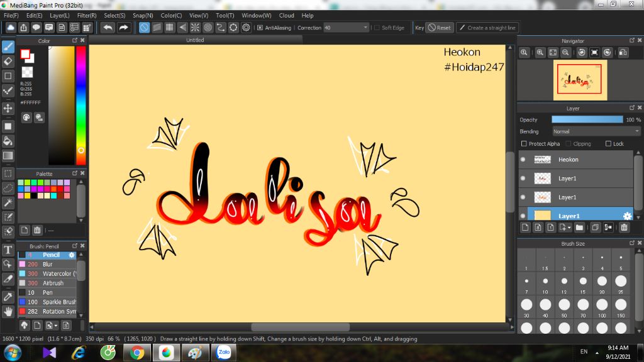Hide the first Layer1 below Heokon
Screen dimensions: 644x362
[523, 178]
